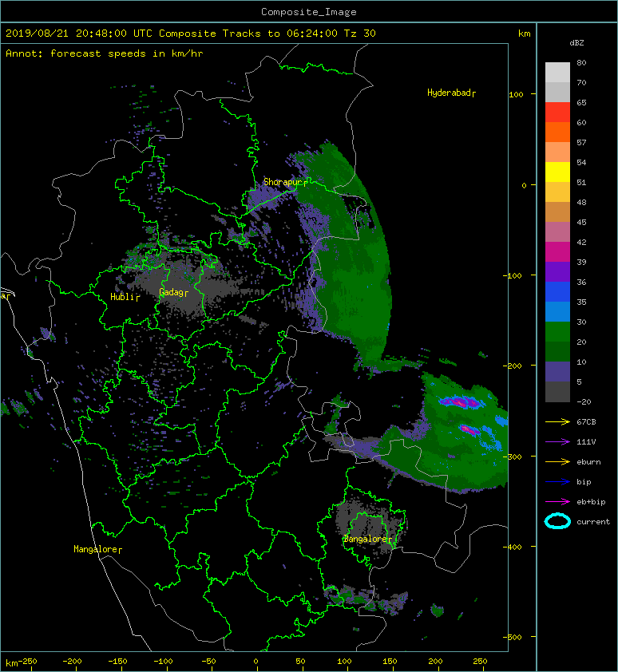Click the Mangalore city label
Screen dimensions: 618x672
point(97,549)
